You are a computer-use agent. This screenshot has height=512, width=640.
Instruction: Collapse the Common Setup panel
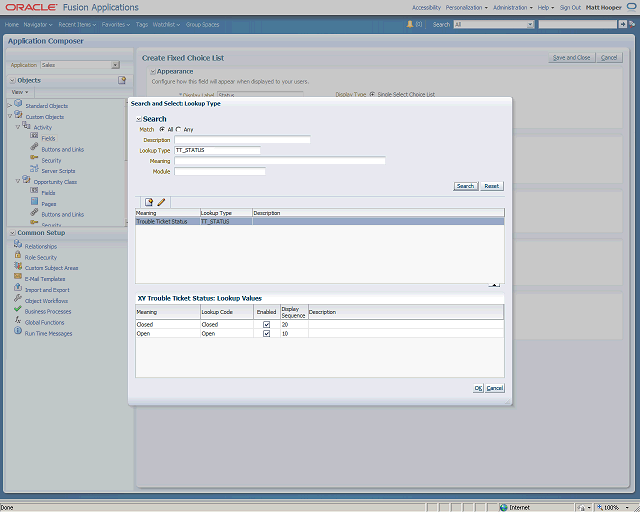point(13,233)
